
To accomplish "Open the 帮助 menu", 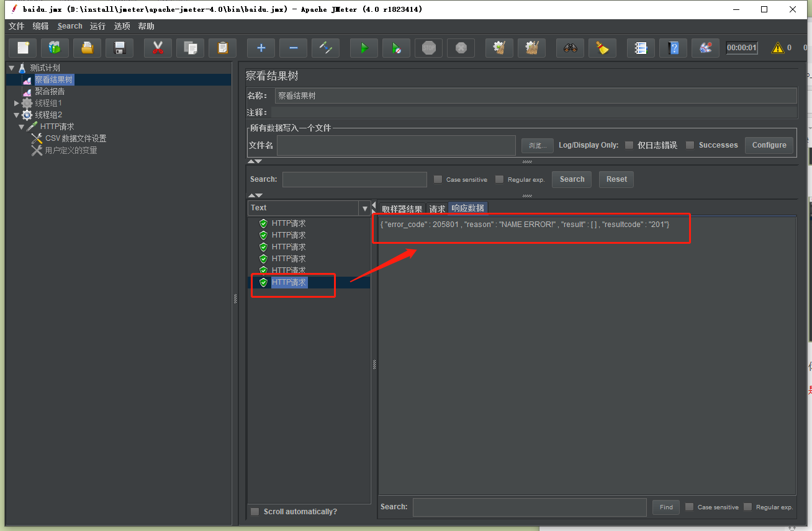I will click(x=147, y=26).
